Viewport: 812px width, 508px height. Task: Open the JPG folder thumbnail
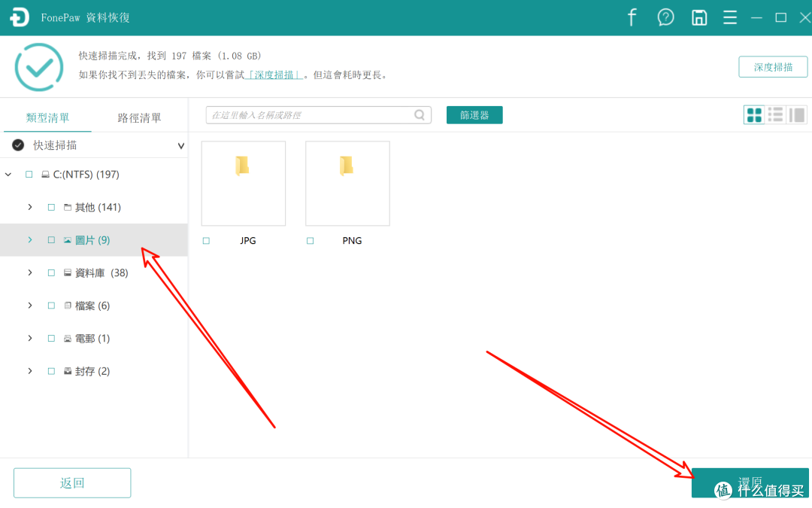[244, 184]
